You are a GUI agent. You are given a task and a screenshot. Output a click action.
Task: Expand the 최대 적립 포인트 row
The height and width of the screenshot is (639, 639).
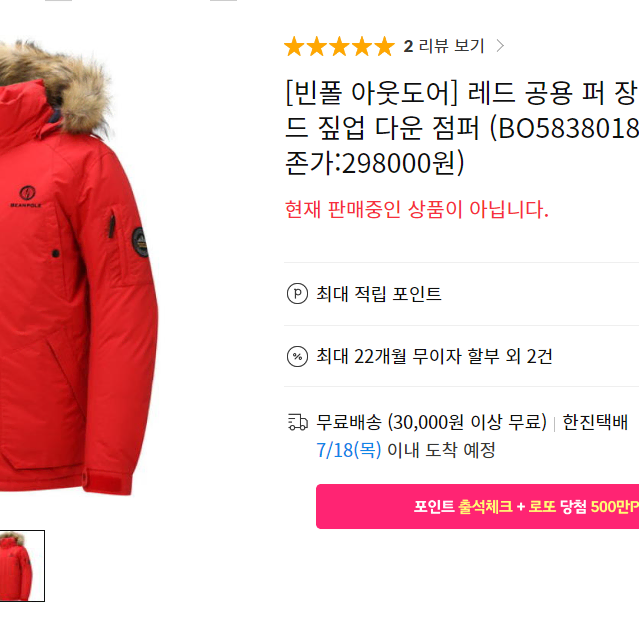coord(461,294)
